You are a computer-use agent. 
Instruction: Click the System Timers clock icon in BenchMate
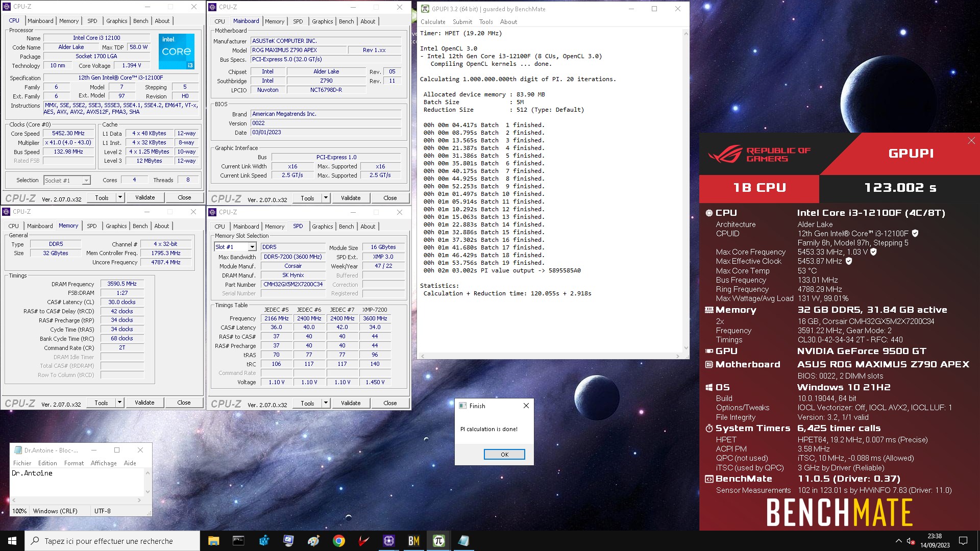[x=709, y=429]
